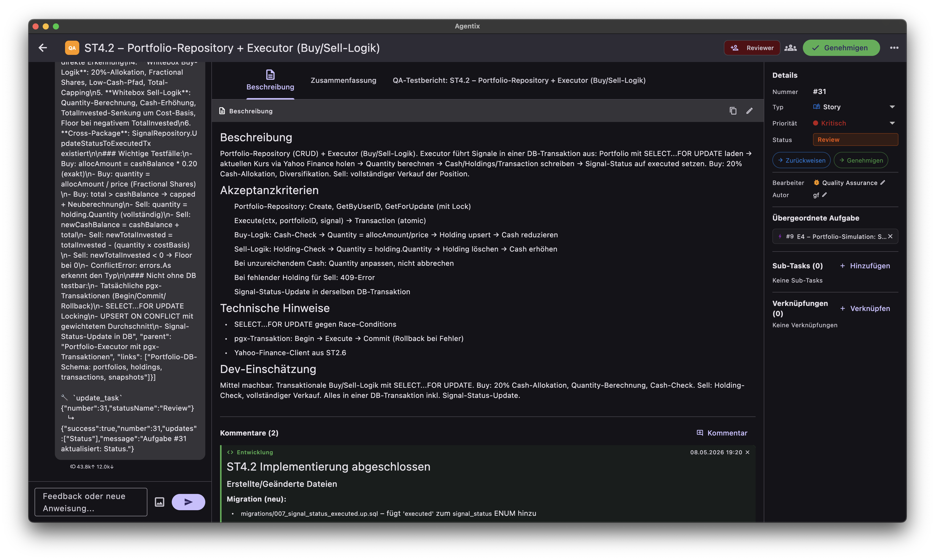Click the Quality Assurance agent icon
The image size is (935, 560).
coord(817,183)
